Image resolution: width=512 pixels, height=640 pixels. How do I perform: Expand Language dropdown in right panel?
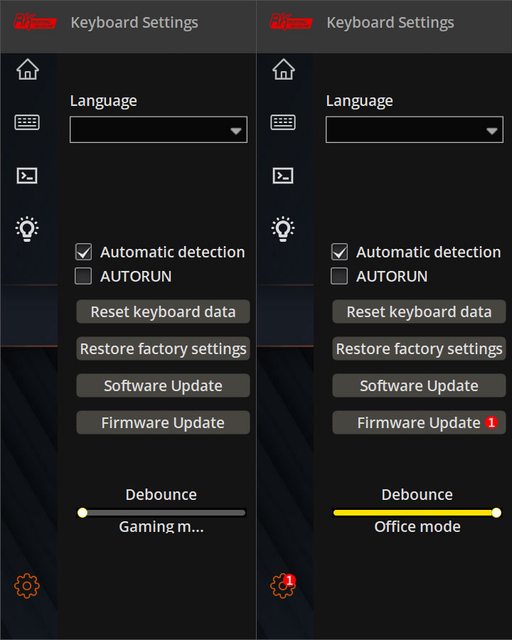pyautogui.click(x=414, y=130)
